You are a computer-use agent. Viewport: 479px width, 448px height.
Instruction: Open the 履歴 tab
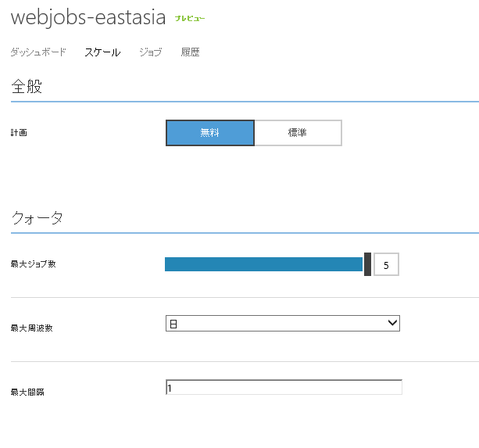(x=190, y=52)
